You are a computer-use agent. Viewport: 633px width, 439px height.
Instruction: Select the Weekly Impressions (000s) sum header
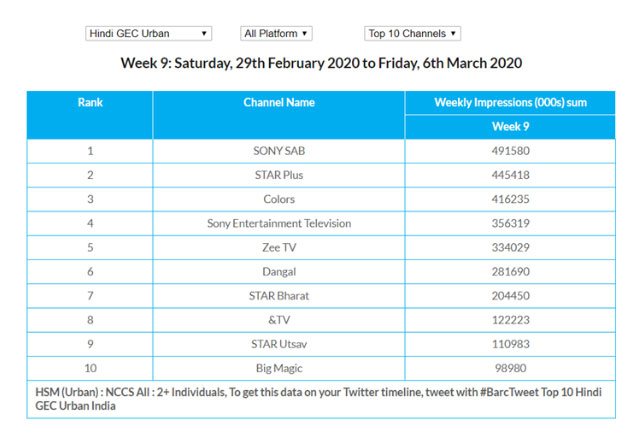509,103
